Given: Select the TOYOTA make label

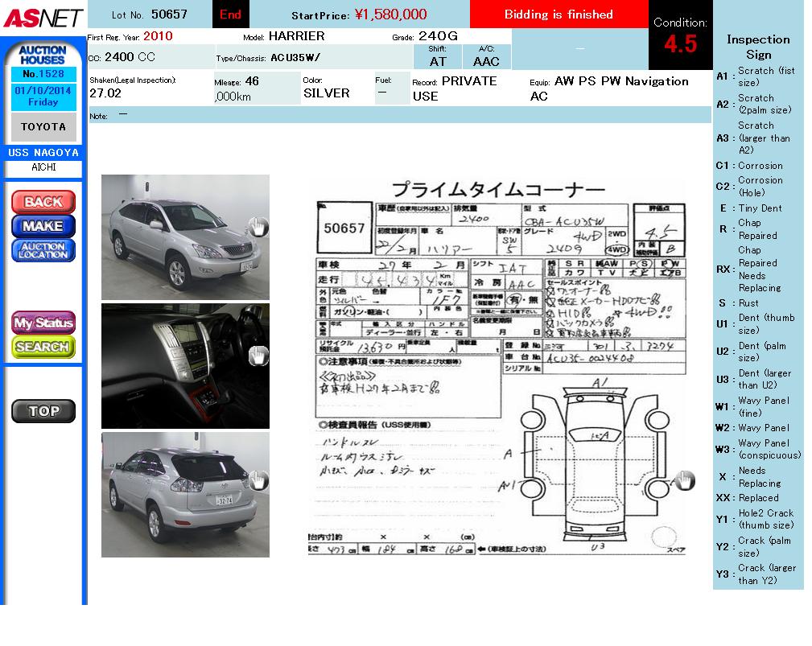Looking at the screenshot, I should click(x=43, y=127).
